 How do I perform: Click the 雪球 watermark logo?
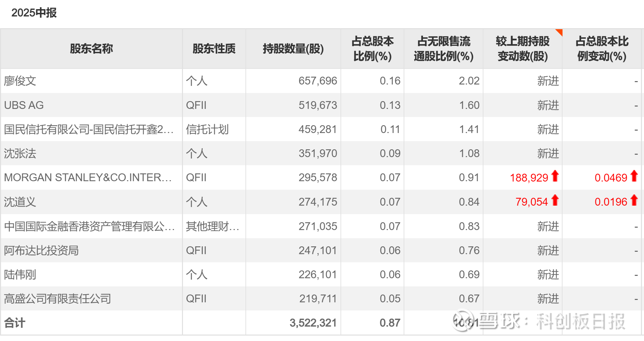(463, 321)
